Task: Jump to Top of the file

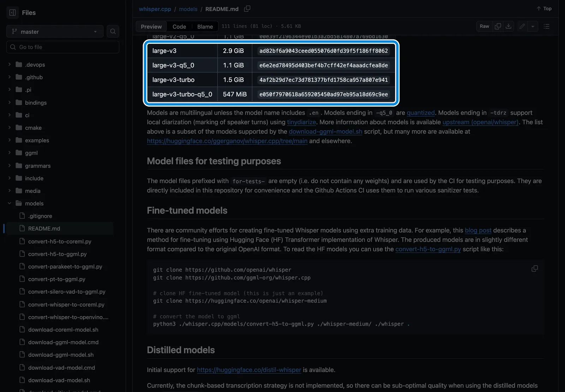Action: coord(544,8)
